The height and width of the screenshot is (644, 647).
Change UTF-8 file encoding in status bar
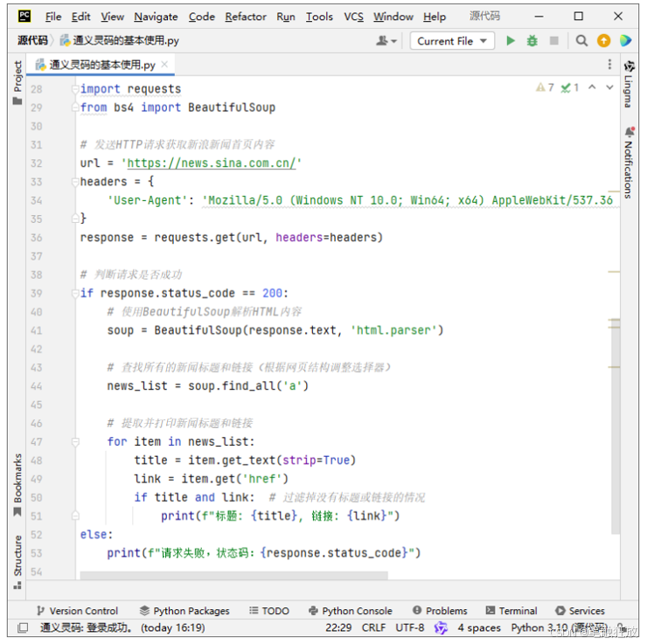pyautogui.click(x=410, y=627)
